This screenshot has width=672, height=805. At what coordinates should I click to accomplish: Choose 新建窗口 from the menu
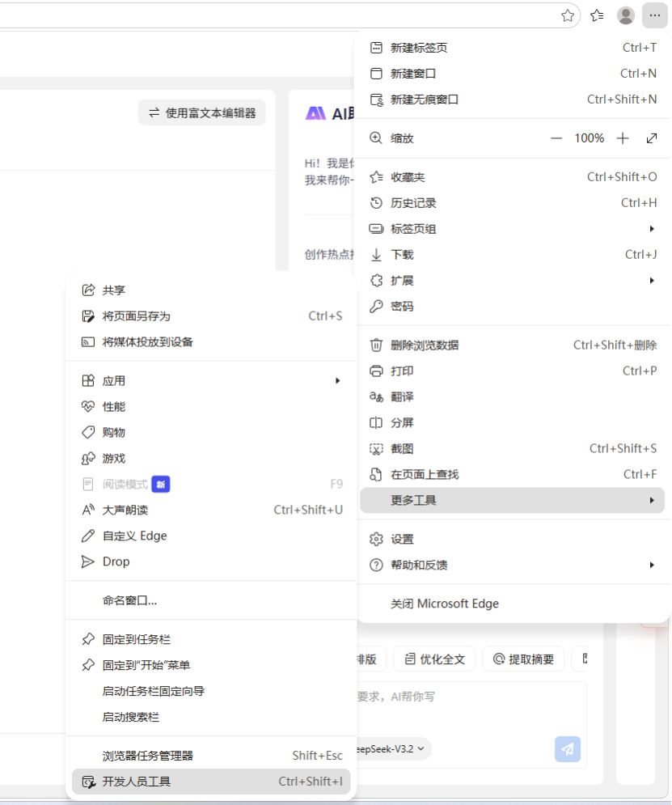[x=513, y=74]
